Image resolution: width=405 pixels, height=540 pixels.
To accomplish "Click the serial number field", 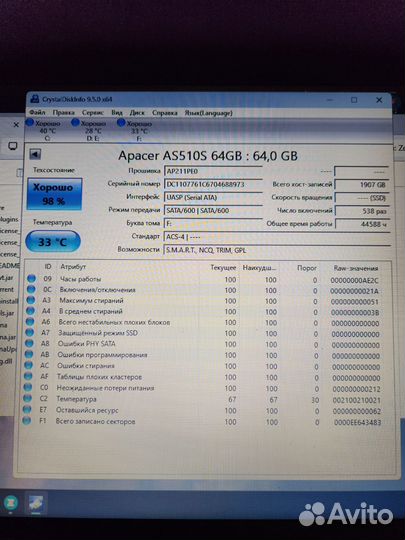I will pyautogui.click(x=213, y=184).
